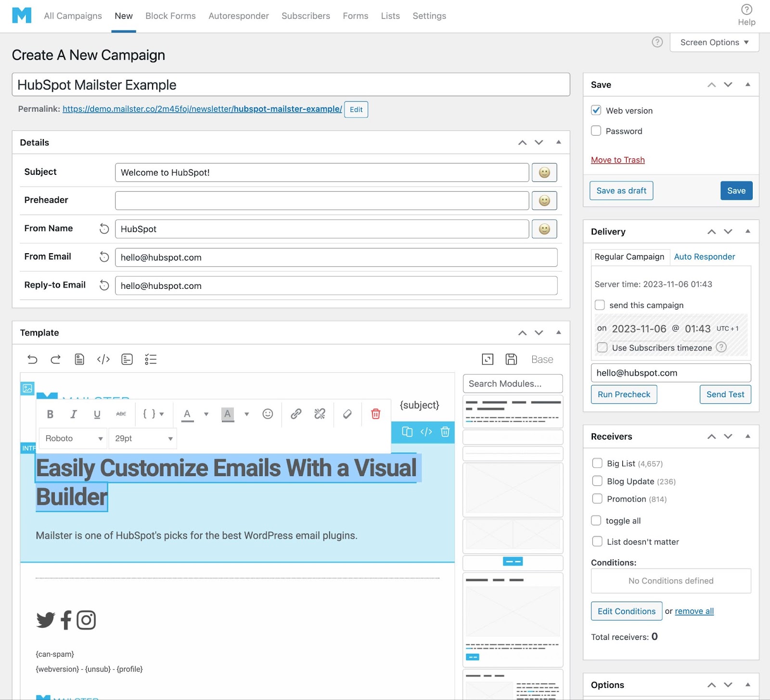Select the Big List receivers

597,463
